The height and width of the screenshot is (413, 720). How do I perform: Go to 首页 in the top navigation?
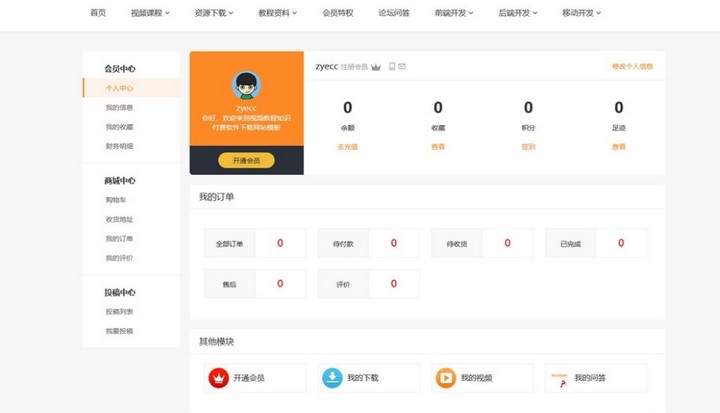pos(98,13)
